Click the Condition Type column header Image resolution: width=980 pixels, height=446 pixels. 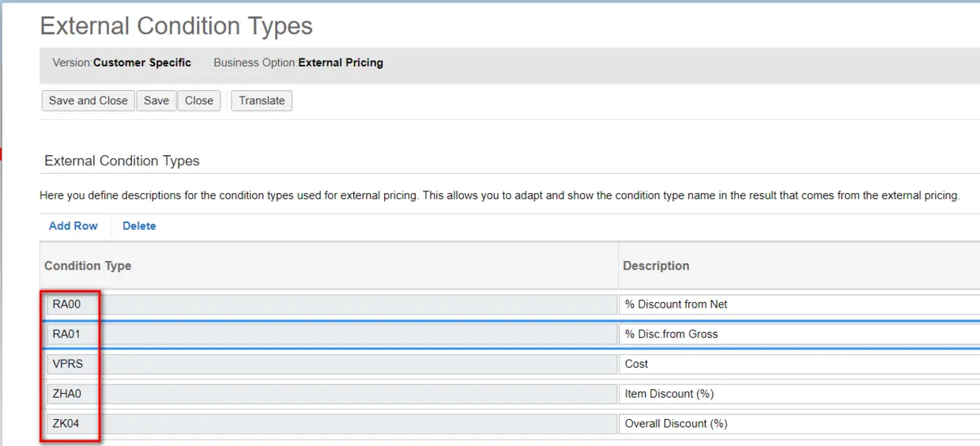point(88,266)
